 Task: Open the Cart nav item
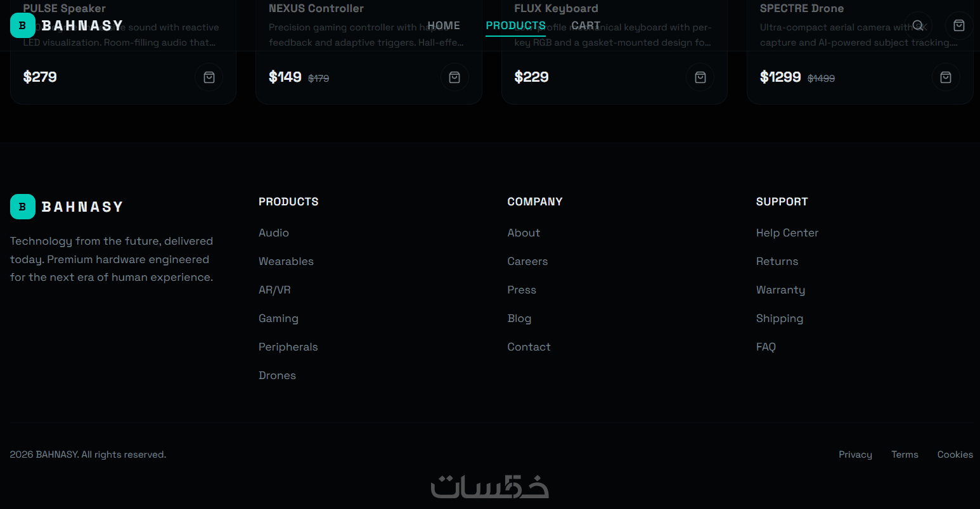tap(586, 25)
